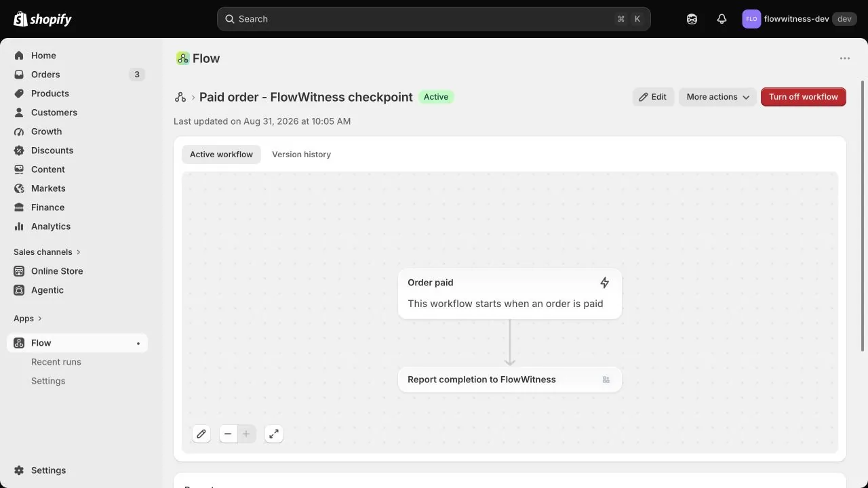Click the Shopify logo
The height and width of the screenshot is (488, 868).
click(42, 19)
